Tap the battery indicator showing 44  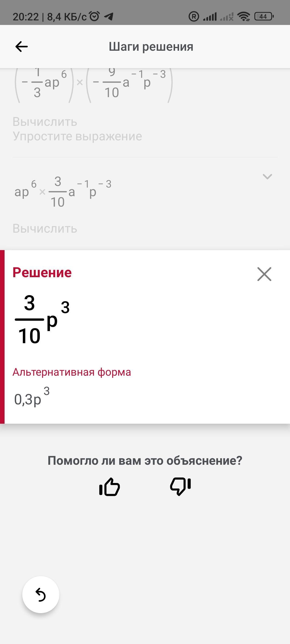tap(264, 17)
